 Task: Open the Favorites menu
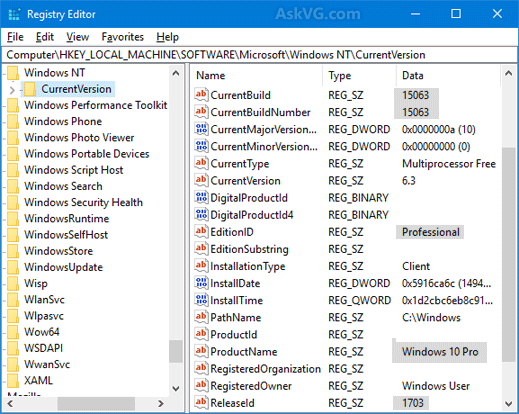pos(122,37)
